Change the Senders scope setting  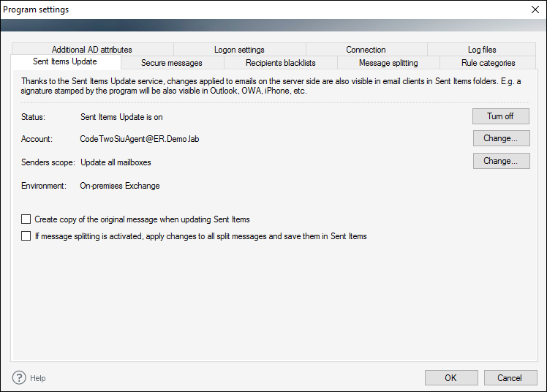pyautogui.click(x=502, y=161)
